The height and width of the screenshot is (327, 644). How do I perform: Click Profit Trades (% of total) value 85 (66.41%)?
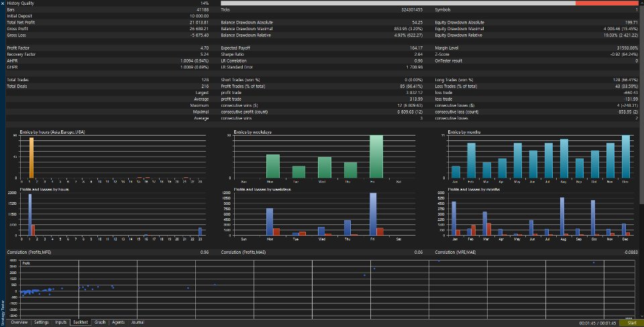pos(411,87)
